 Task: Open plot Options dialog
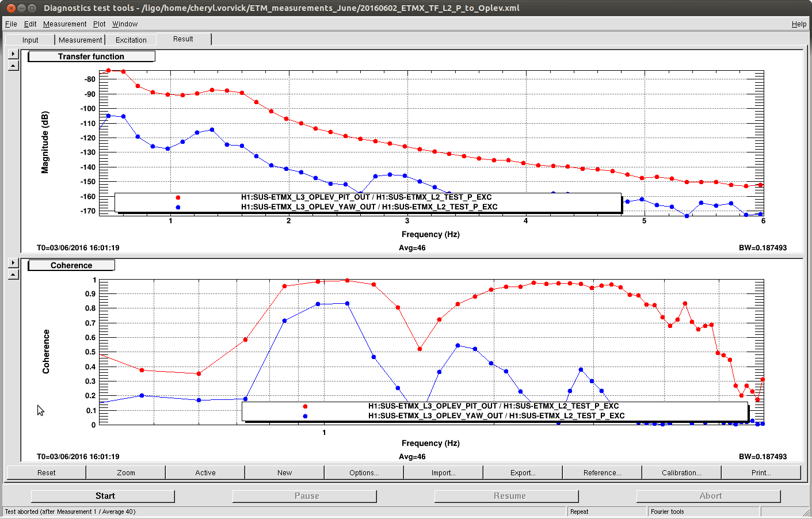[x=364, y=472]
